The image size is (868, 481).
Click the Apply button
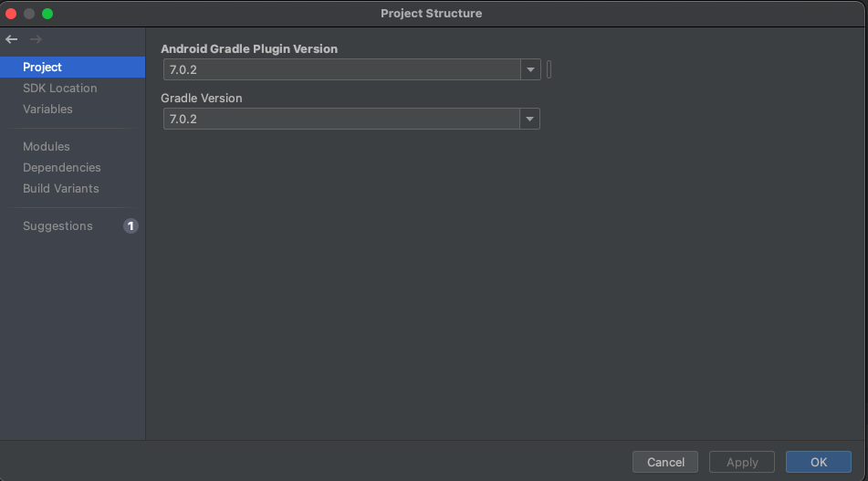point(741,462)
